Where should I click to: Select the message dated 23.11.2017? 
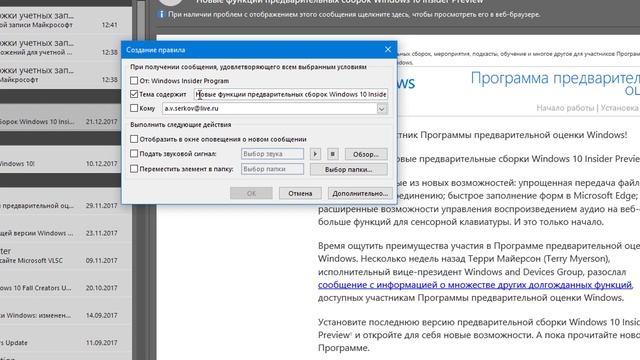[x=66, y=229]
